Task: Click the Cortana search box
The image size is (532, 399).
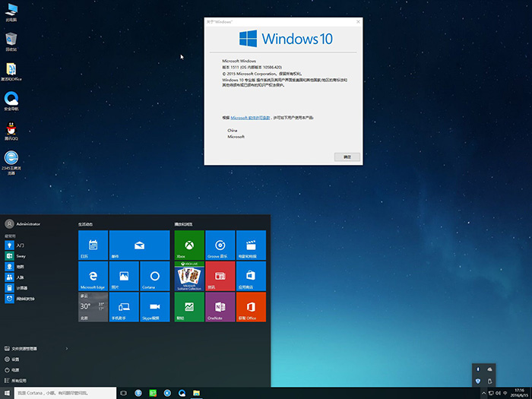Action: tap(65, 393)
